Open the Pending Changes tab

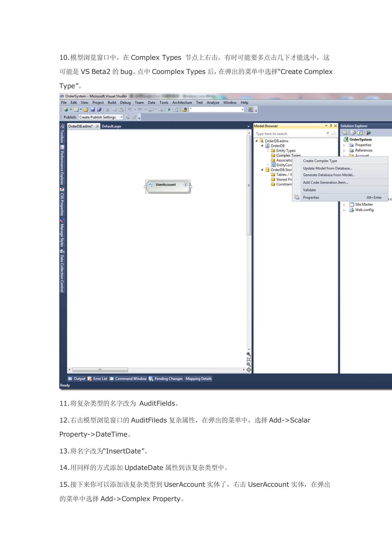pyautogui.click(x=166, y=378)
